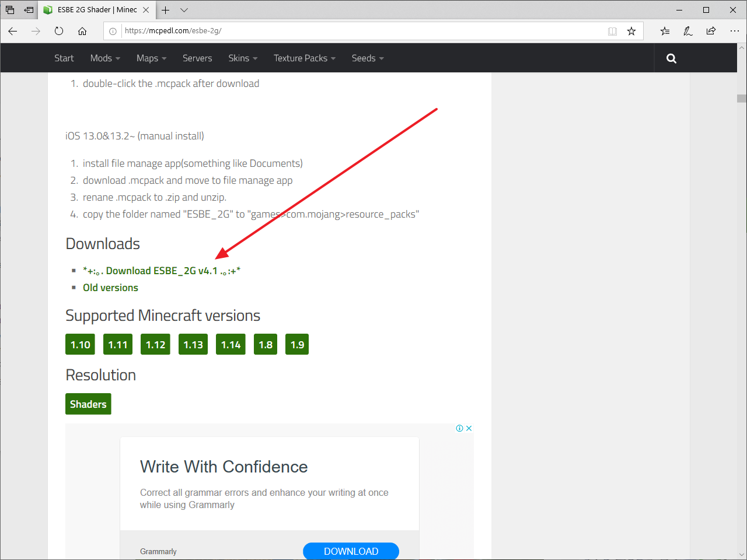The height and width of the screenshot is (560, 747).
Task: Click the Write With Confidence ad headline
Action: pos(224,467)
